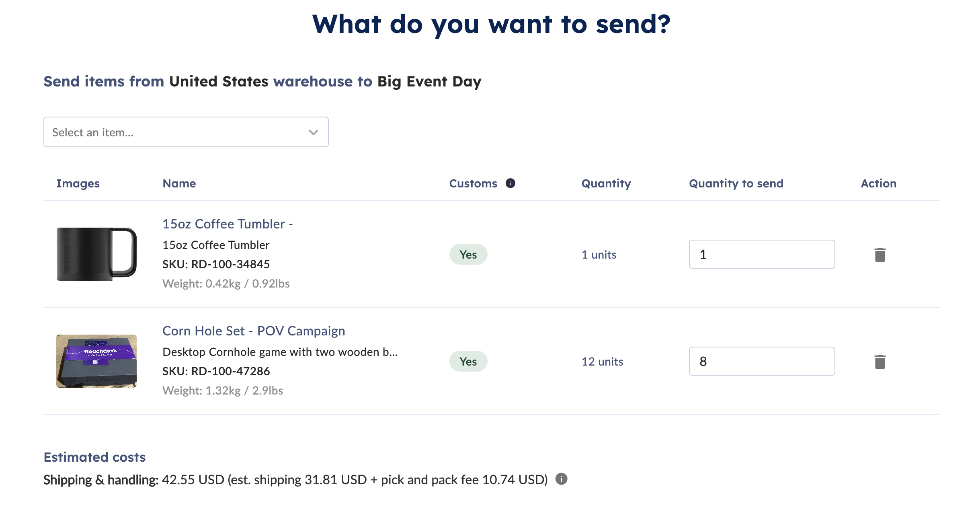This screenshot has height=518, width=980.
Task: Remove the Corn Hole Set item
Action: click(880, 362)
